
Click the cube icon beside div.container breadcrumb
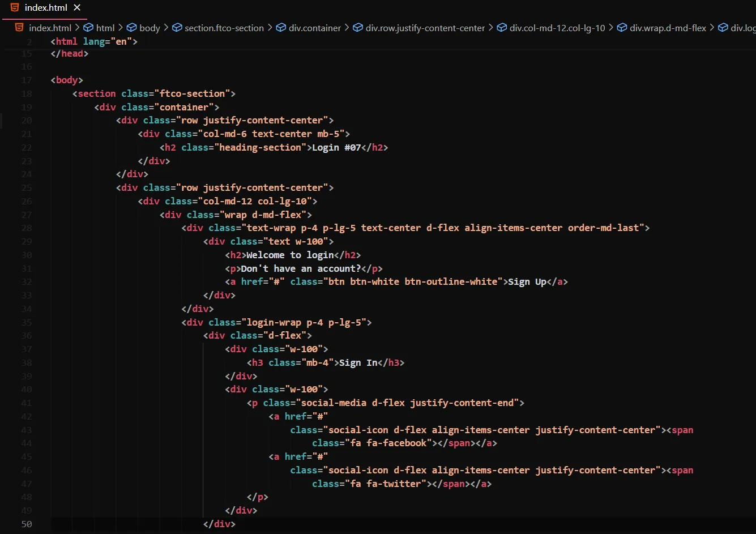(x=281, y=28)
